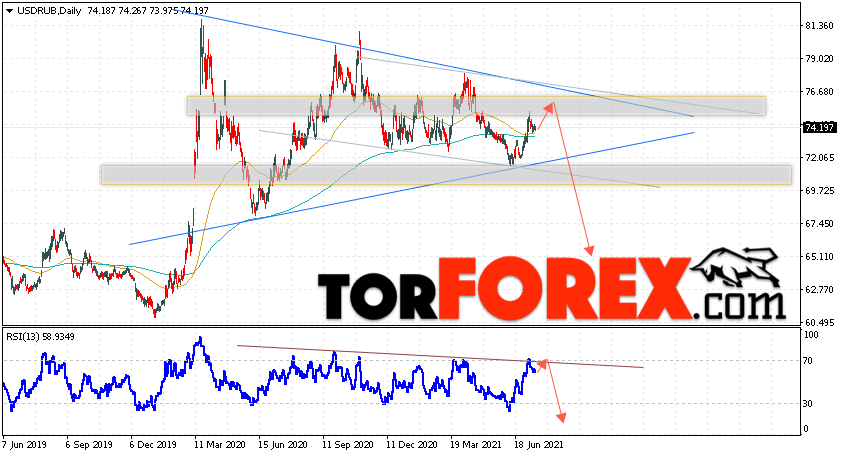Viewport: 841px width, 456px height.
Task: Select the 18 Jun 2021 date label
Action: [x=539, y=445]
